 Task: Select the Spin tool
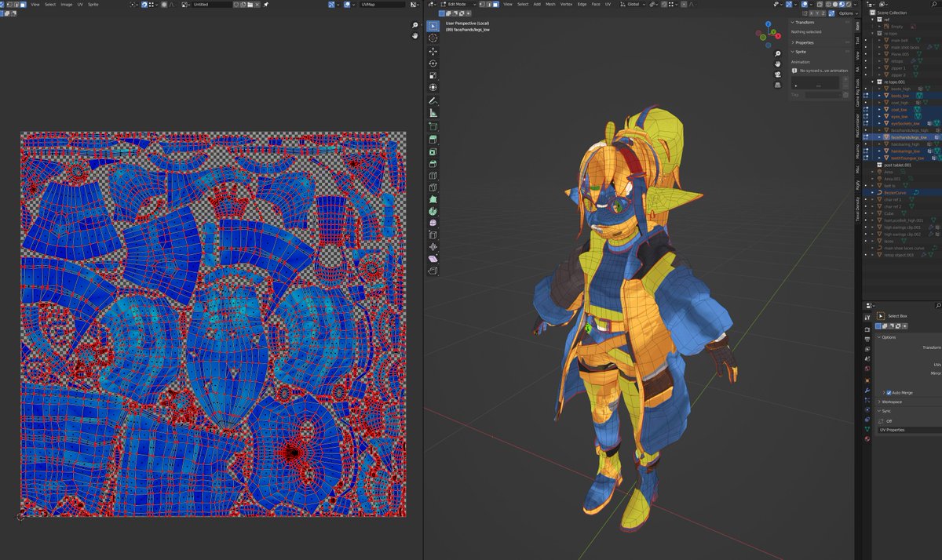click(x=433, y=212)
